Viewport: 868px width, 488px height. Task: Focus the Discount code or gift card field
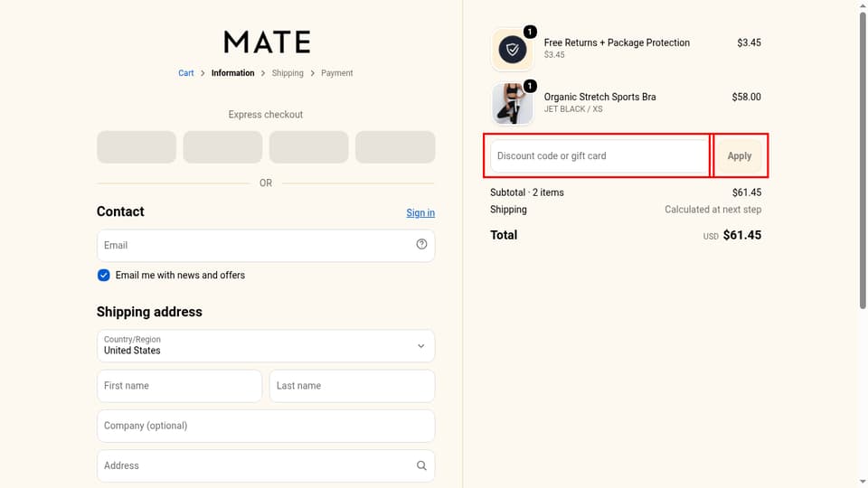click(599, 156)
